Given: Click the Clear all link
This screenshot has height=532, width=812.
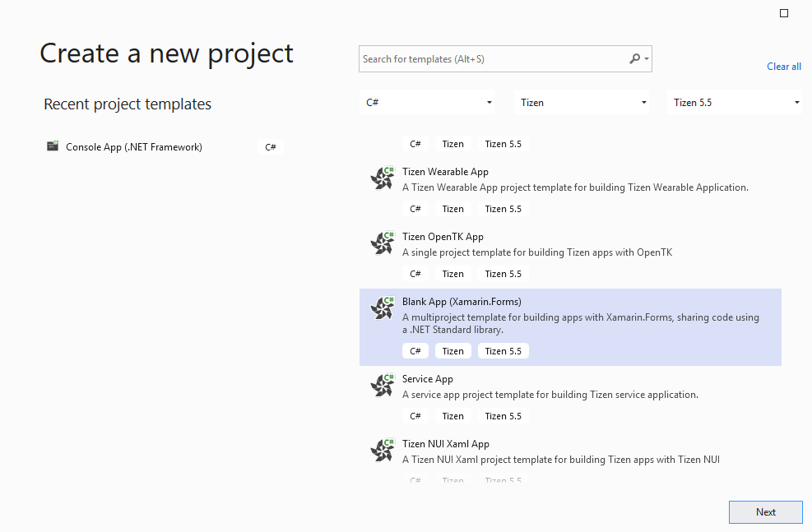Looking at the screenshot, I should (x=783, y=67).
